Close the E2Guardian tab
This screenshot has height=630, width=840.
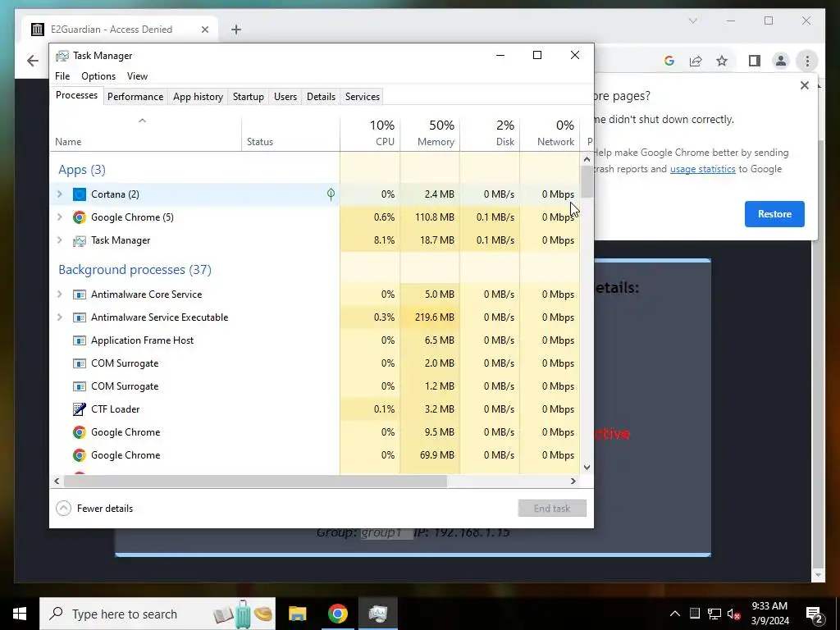(x=204, y=30)
